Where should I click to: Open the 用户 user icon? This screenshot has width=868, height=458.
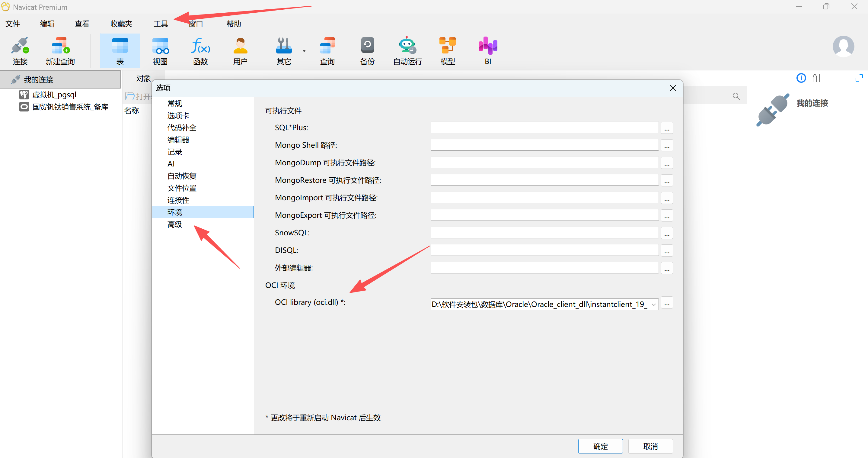[240, 51]
